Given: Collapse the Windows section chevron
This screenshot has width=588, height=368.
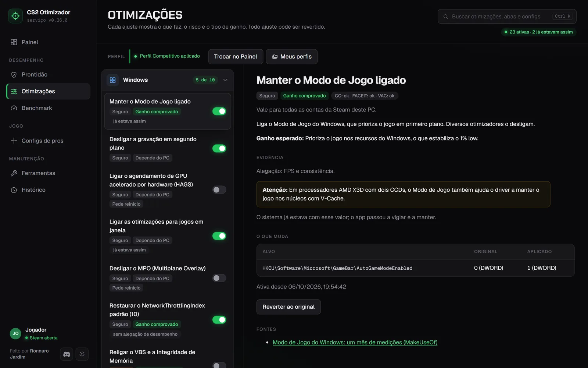Looking at the screenshot, I should 225,80.
